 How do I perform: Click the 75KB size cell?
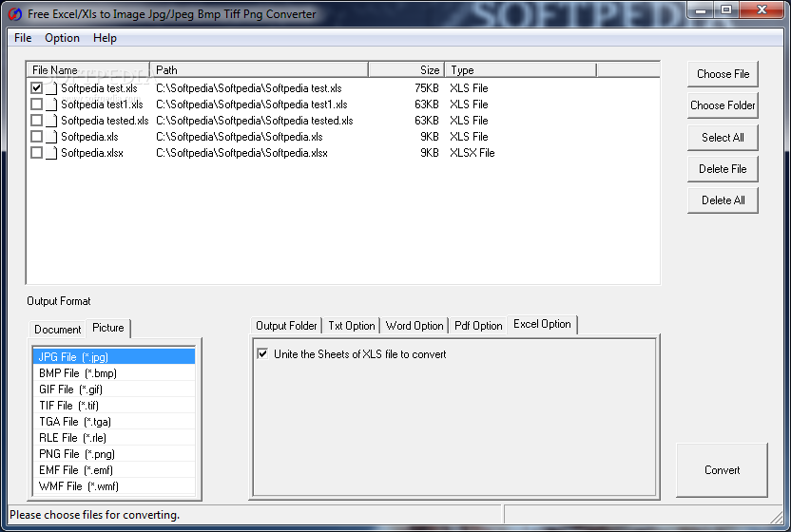[427, 88]
